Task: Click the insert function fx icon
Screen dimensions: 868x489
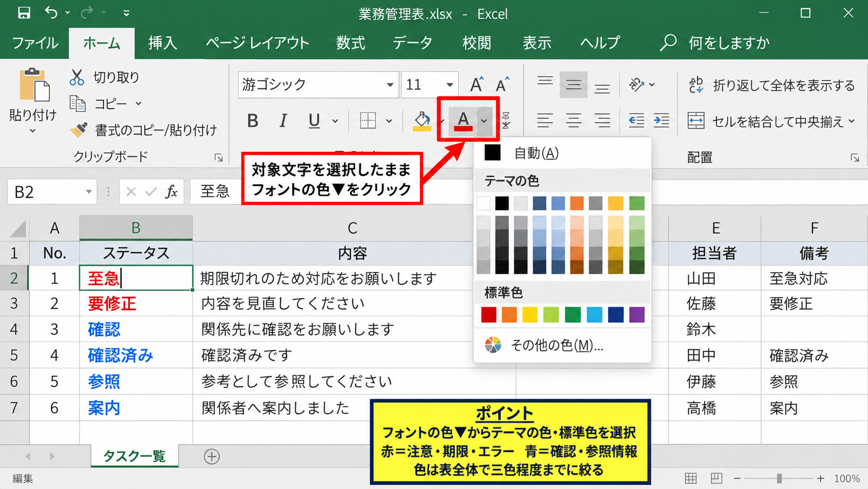Action: point(171,192)
